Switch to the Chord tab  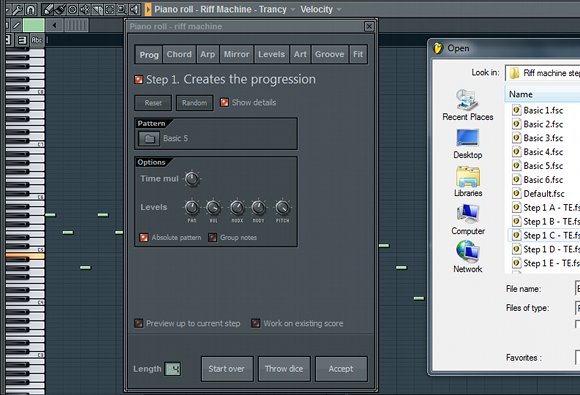click(x=179, y=54)
